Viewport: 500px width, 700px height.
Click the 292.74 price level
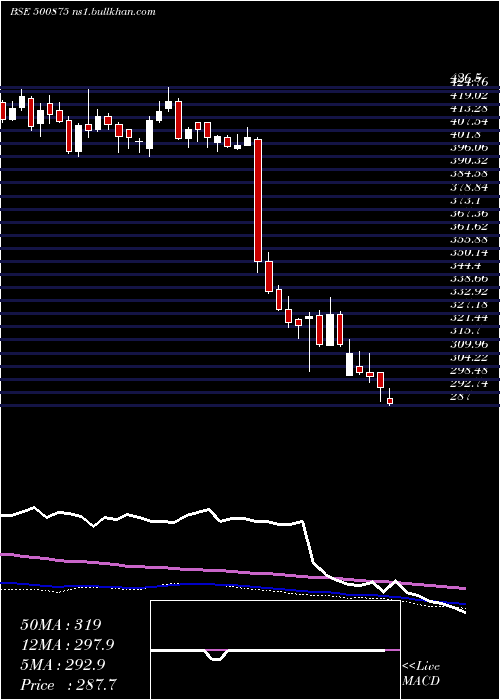[470, 383]
